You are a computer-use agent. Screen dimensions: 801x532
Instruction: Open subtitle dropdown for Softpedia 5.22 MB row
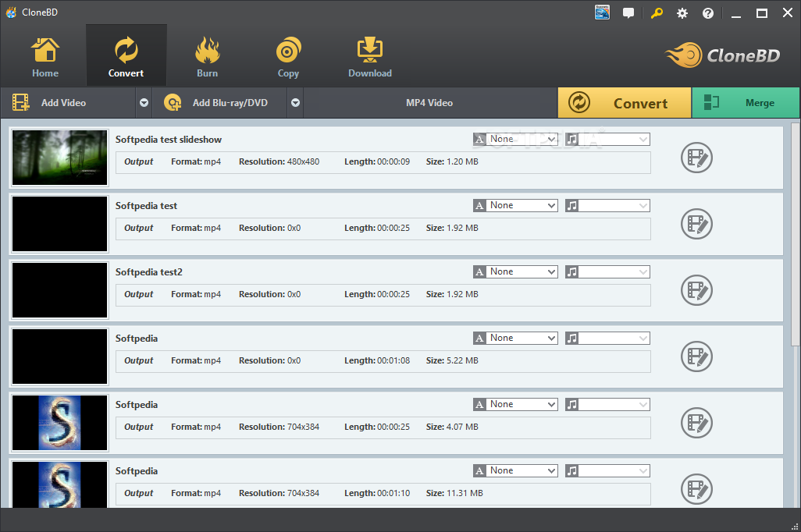[515, 338]
